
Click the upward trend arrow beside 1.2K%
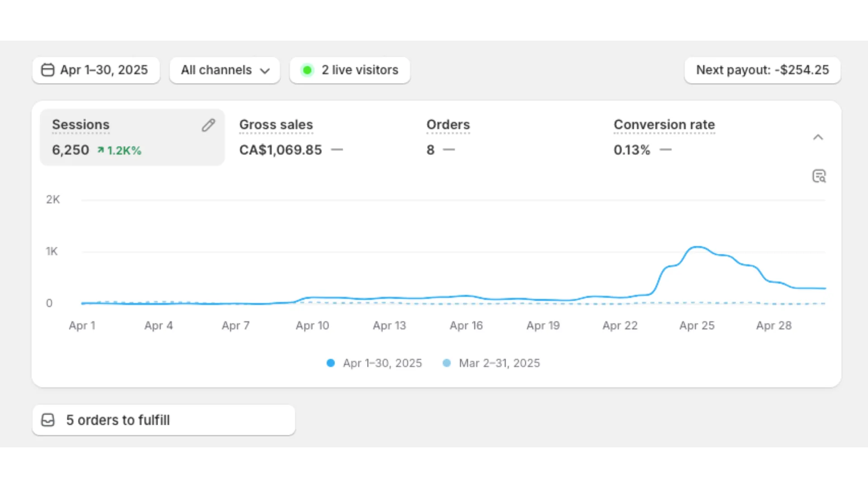[x=100, y=150]
